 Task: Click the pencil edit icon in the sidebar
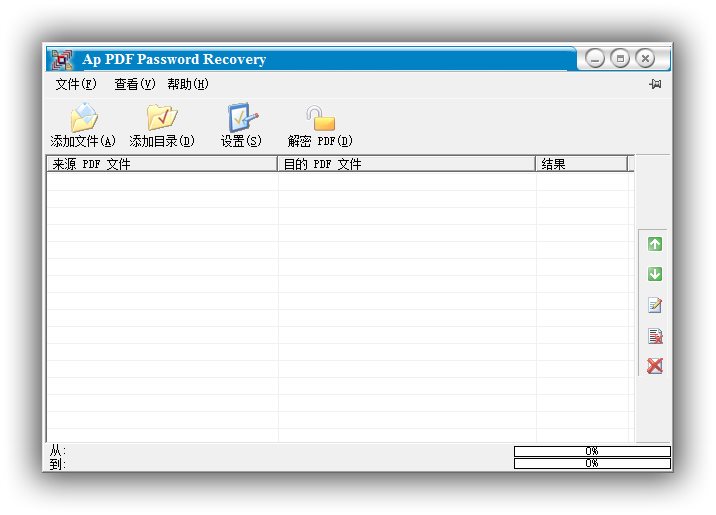tap(655, 305)
